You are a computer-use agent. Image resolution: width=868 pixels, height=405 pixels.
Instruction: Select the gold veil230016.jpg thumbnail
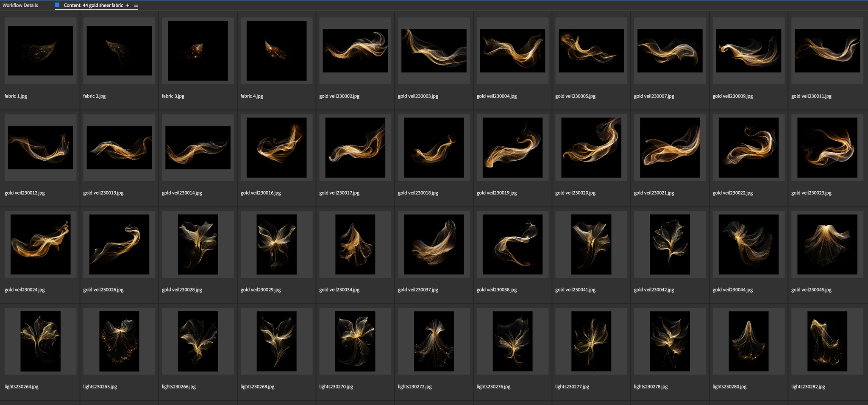pos(276,148)
